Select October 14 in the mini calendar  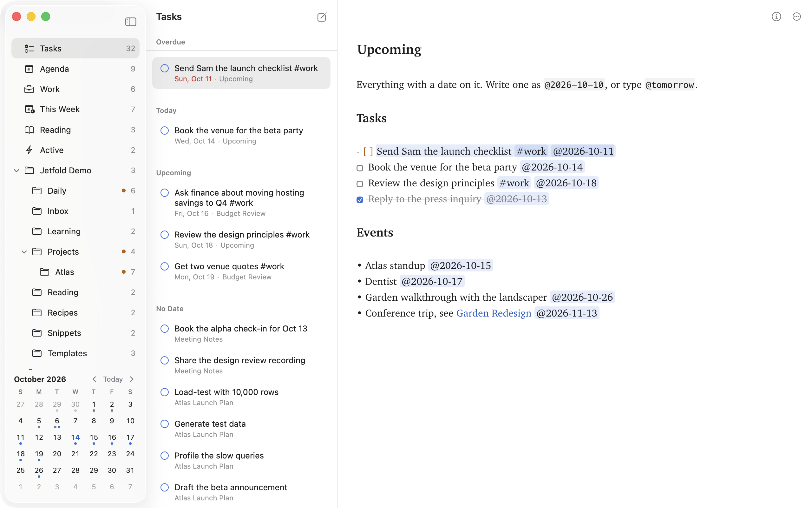coord(75,437)
